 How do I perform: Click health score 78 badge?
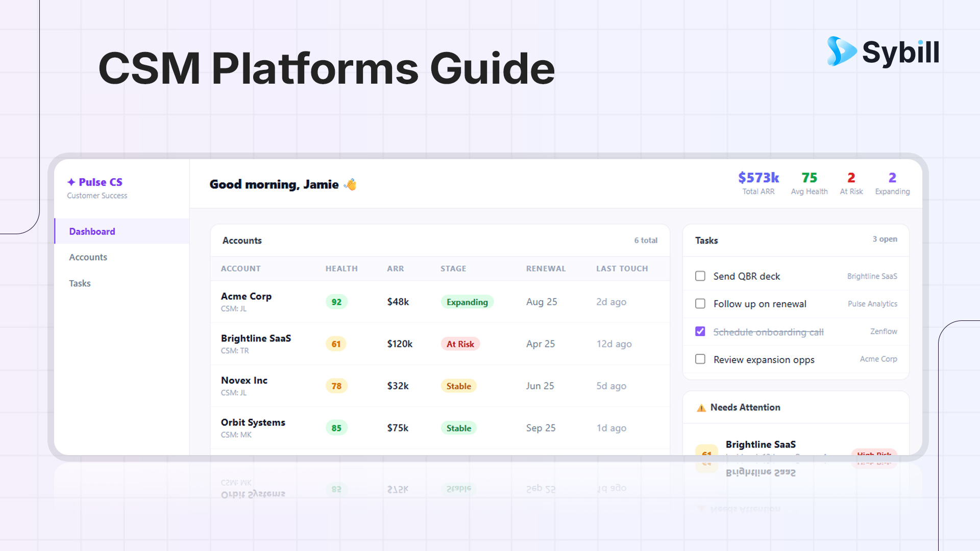tap(336, 386)
